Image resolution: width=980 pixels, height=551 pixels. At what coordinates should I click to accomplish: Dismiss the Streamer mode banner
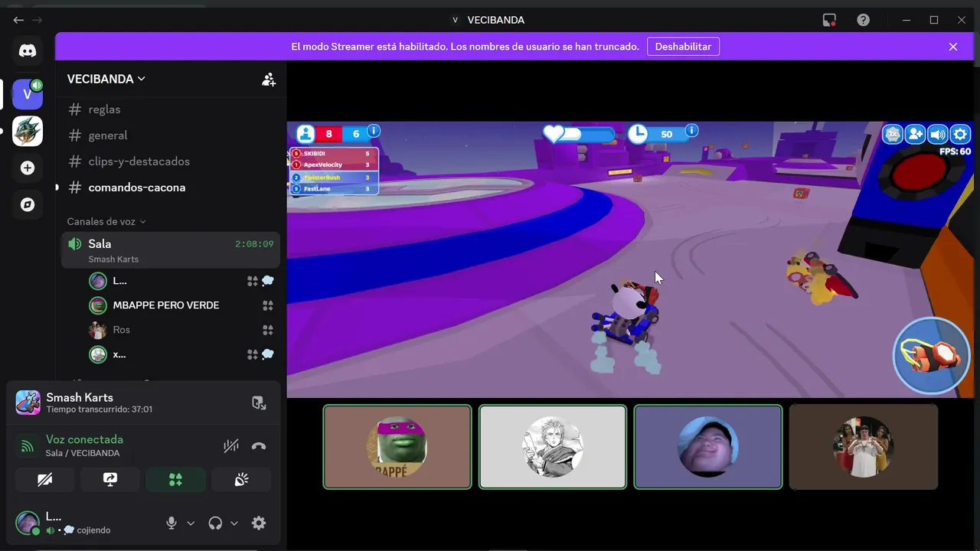coord(953,47)
